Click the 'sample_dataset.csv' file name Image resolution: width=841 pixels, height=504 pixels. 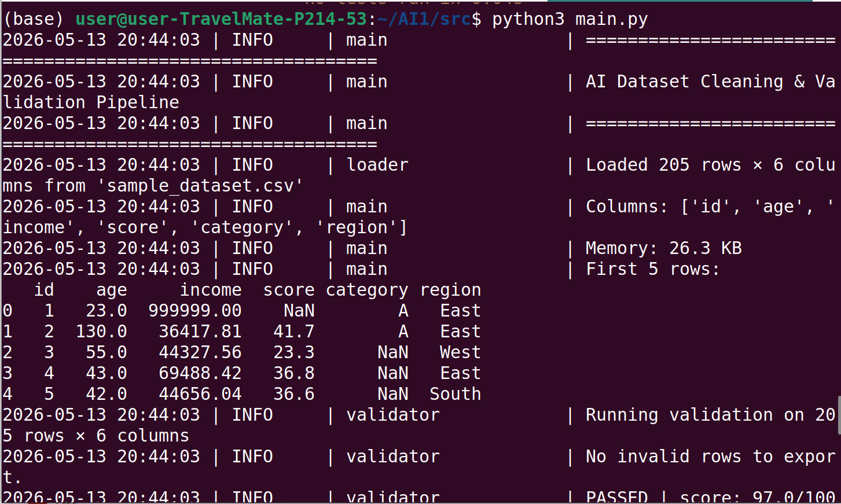coord(200,186)
